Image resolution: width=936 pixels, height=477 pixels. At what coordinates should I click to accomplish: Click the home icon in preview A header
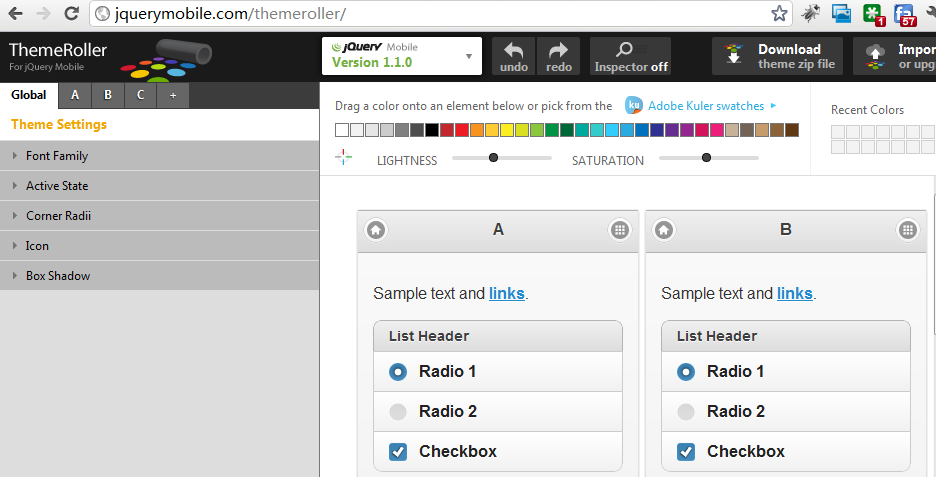(376, 230)
